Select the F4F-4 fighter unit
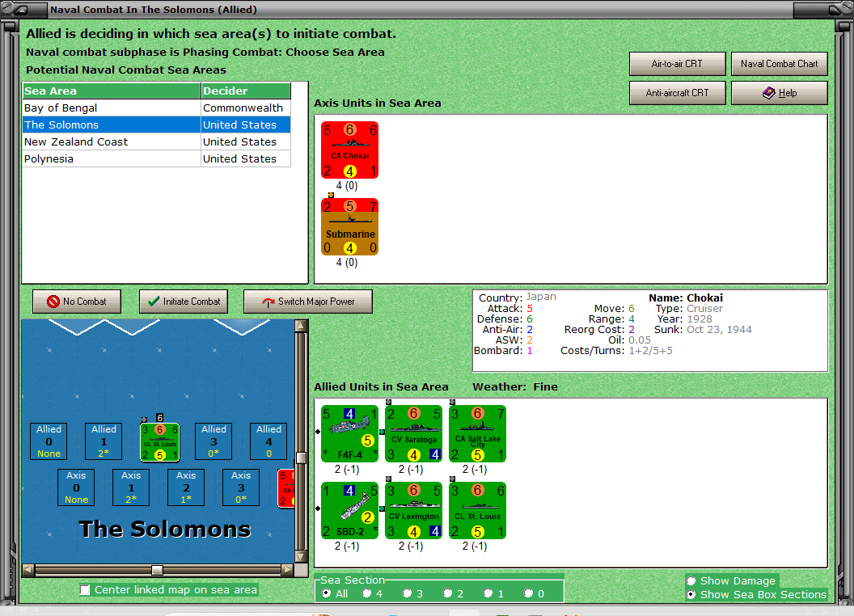This screenshot has width=854, height=616. pyautogui.click(x=349, y=433)
